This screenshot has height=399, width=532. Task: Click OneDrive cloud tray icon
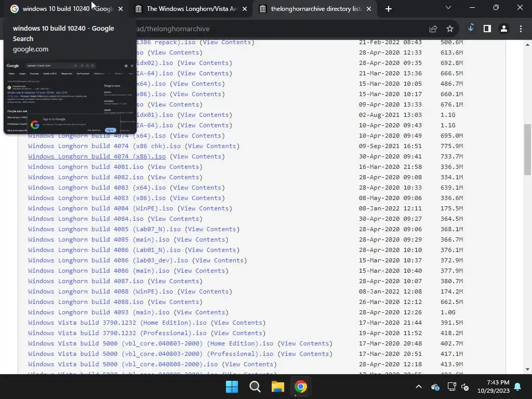[435, 387]
